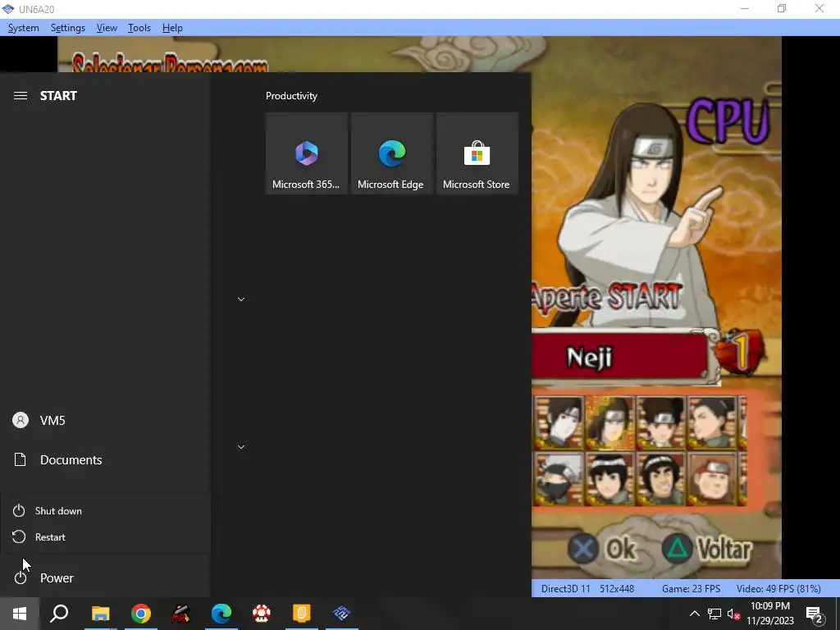The height and width of the screenshot is (630, 840).
Task: Launch Microsoft Edge from the Productivity tiles
Action: (x=391, y=153)
